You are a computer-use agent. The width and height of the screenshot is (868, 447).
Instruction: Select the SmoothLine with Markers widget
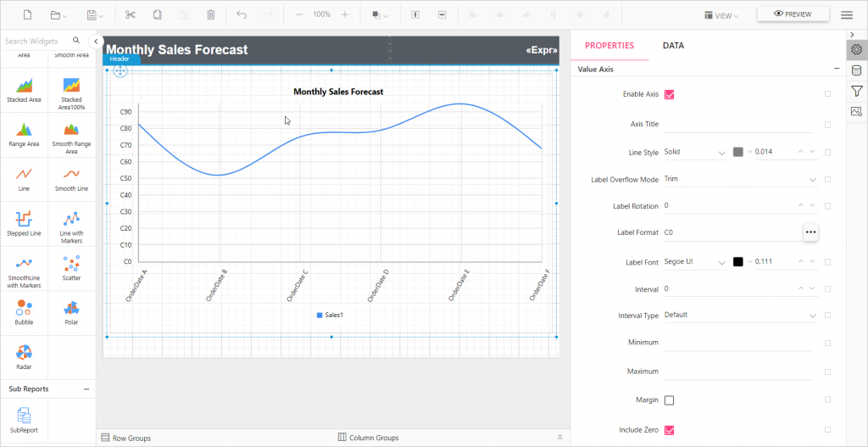click(24, 269)
